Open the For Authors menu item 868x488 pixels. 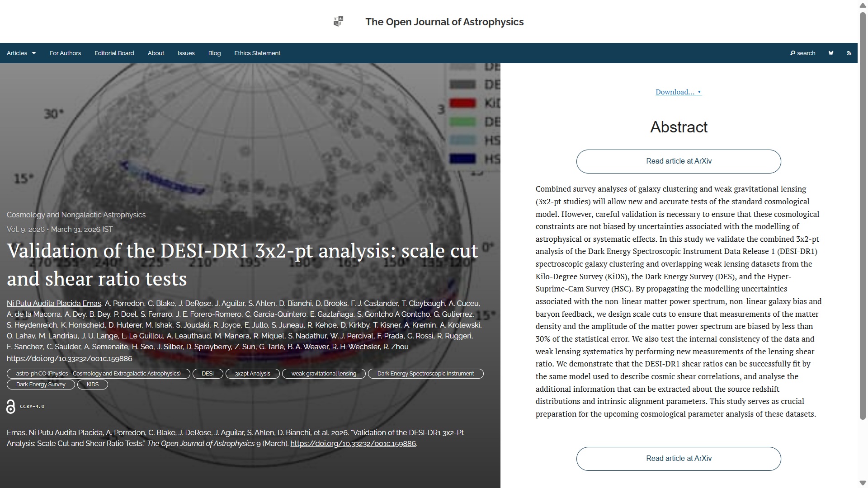(65, 53)
